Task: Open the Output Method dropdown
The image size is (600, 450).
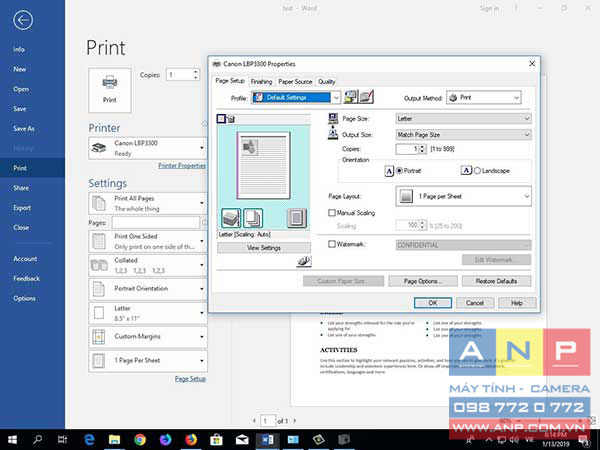Action: coord(484,98)
